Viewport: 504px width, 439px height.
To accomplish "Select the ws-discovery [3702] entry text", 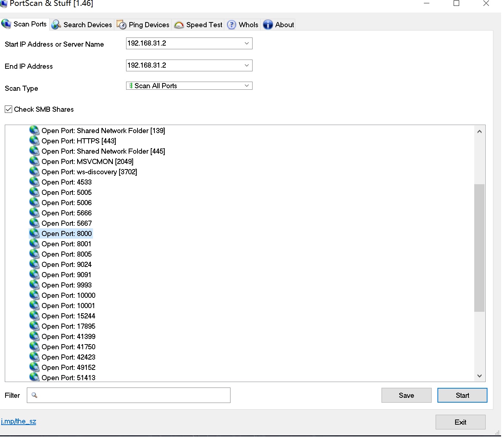I will click(x=89, y=172).
